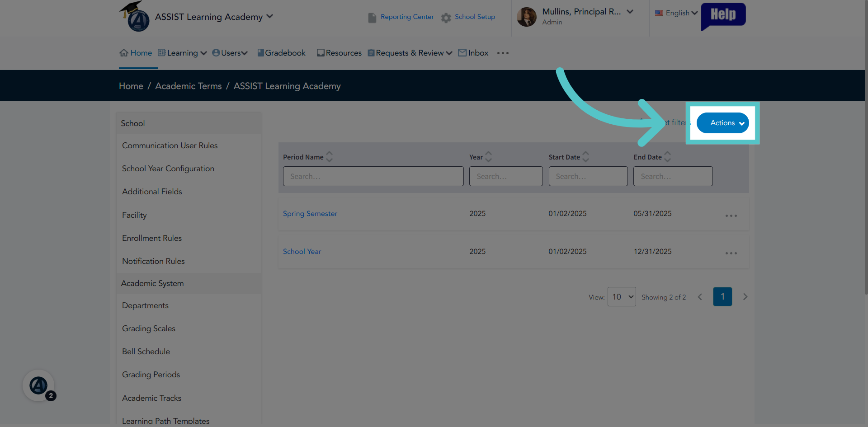Viewport: 868px width, 427px height.
Task: Sort table by Start Date
Action: (586, 157)
